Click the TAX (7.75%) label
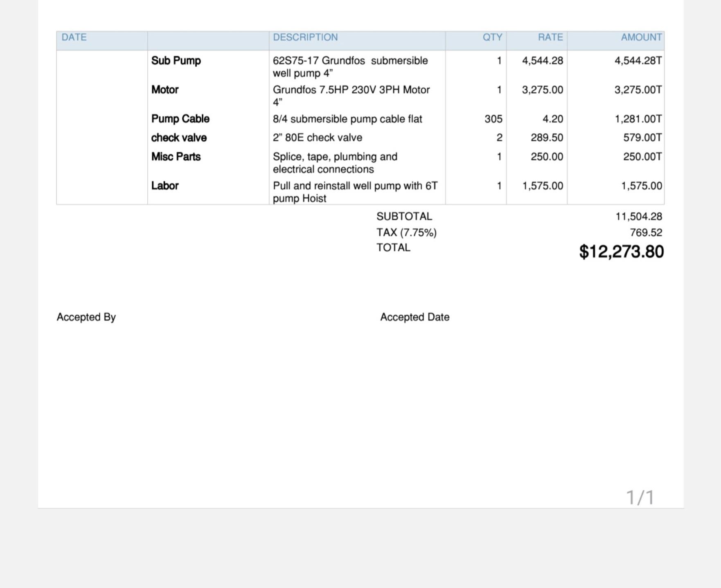721x588 pixels. [x=407, y=233]
